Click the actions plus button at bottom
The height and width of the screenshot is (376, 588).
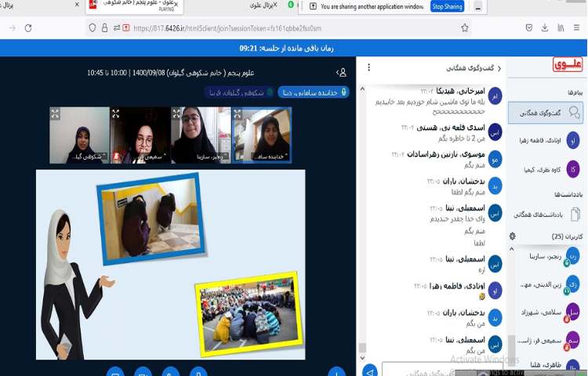(336, 372)
